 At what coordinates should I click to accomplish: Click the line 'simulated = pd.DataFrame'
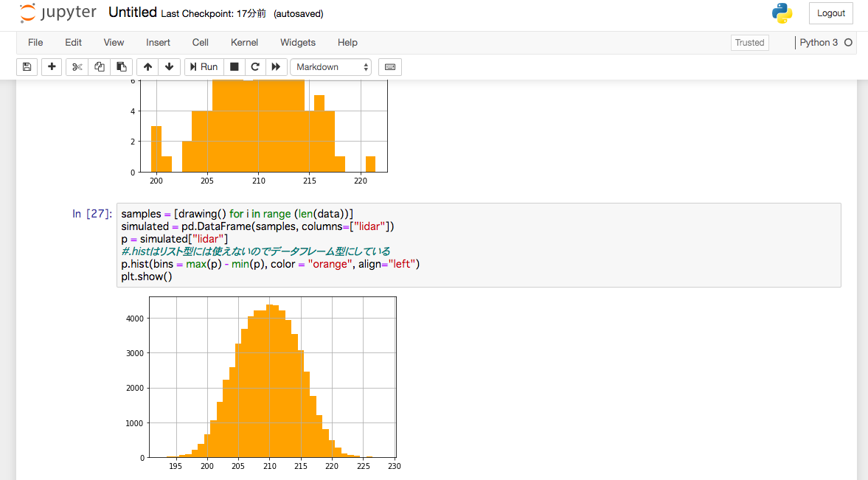[257, 226]
